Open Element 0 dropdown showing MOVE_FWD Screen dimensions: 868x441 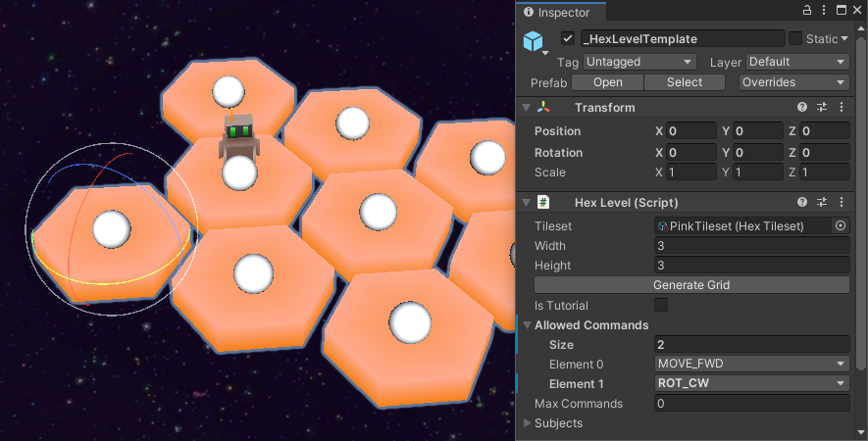[x=751, y=364]
